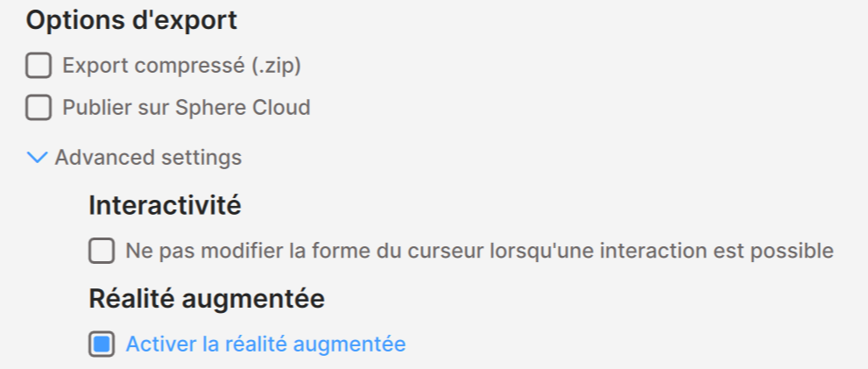Toggle the Sphere Cloud publishing box

(x=39, y=109)
